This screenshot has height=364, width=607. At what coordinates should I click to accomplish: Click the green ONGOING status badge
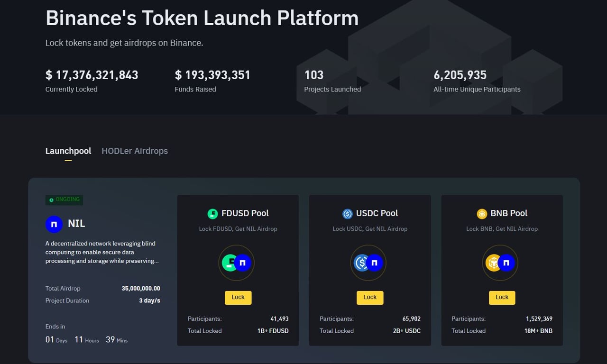(64, 200)
